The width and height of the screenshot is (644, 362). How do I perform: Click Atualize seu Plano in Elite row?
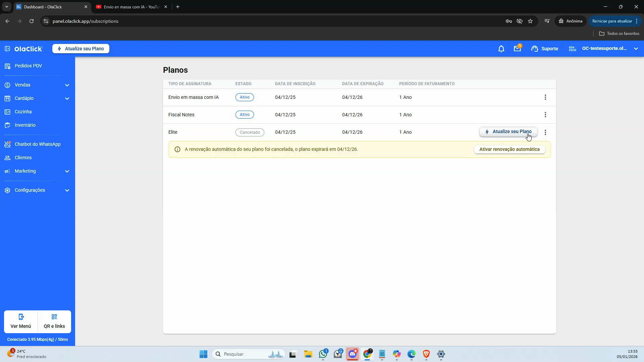click(x=508, y=132)
